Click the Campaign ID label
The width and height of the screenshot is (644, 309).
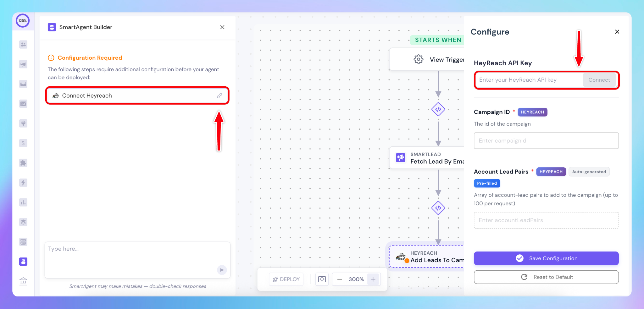(x=491, y=112)
